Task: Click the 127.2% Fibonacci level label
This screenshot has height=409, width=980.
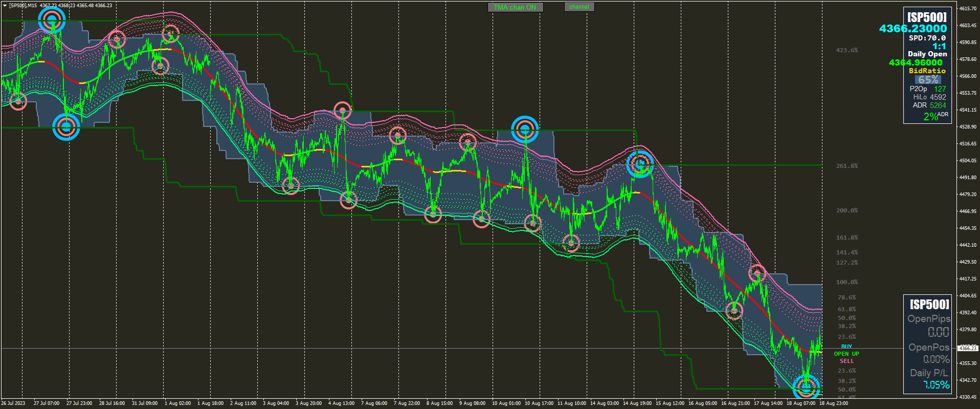Action: pos(847,263)
